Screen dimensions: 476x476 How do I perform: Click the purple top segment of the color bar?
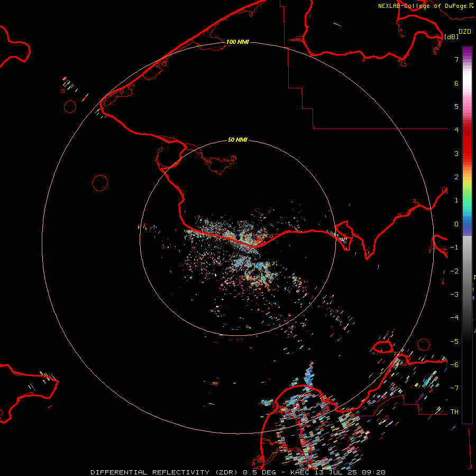pyautogui.click(x=467, y=51)
